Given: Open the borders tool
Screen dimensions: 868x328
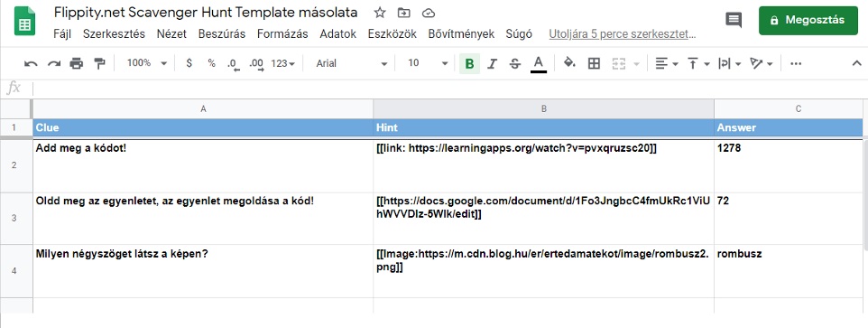Looking at the screenshot, I should point(594,64).
